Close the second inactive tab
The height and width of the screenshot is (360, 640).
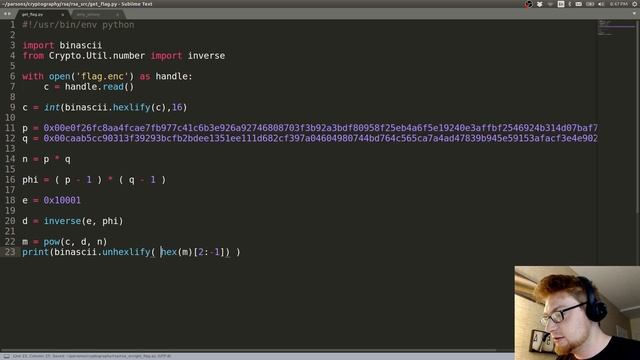tap(118, 15)
